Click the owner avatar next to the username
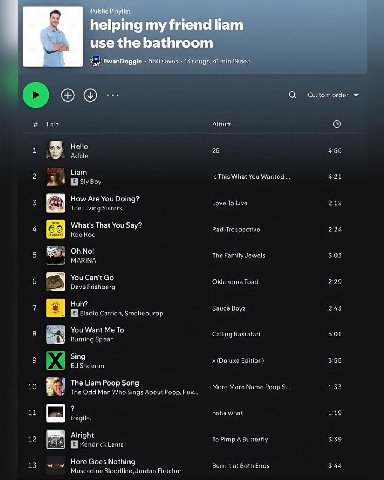This screenshot has width=384, height=480. click(95, 61)
